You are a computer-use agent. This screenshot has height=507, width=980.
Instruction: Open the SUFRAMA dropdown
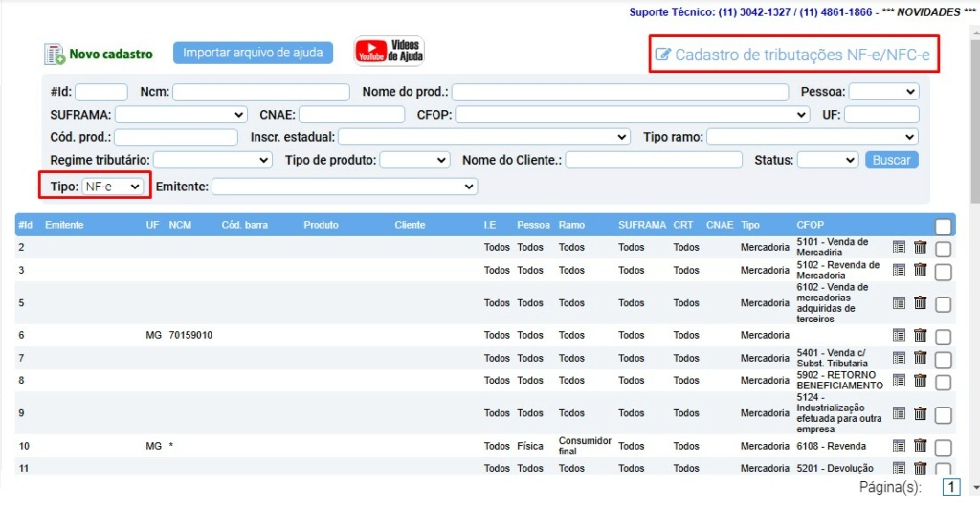click(x=181, y=115)
